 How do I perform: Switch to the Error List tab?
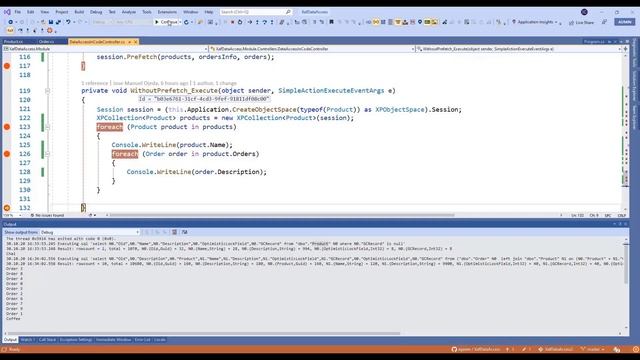[142, 340]
